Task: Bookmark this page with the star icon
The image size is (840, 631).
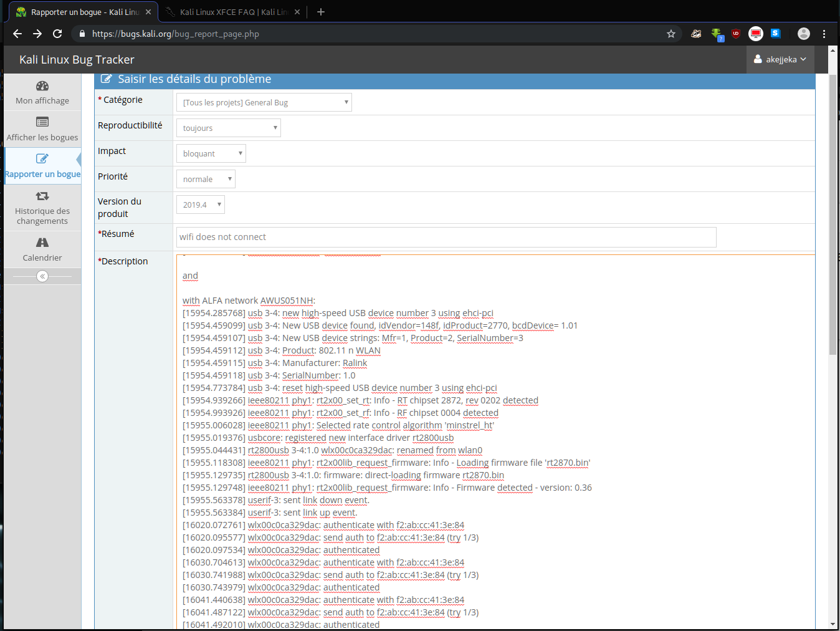Action: [x=671, y=34]
